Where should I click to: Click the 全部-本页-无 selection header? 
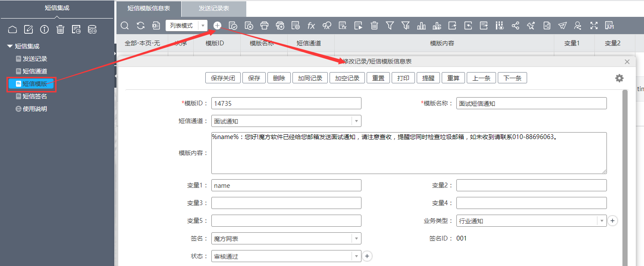point(142,43)
